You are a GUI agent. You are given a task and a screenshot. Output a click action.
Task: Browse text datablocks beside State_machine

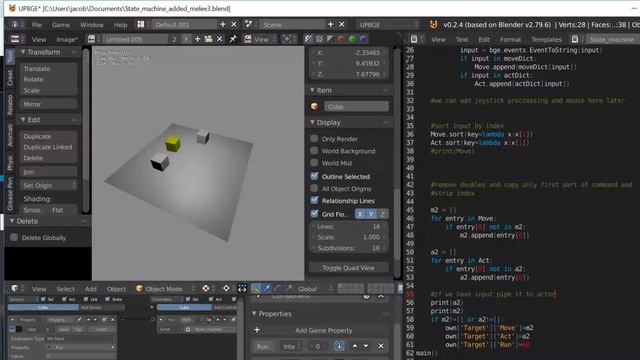click(x=575, y=39)
